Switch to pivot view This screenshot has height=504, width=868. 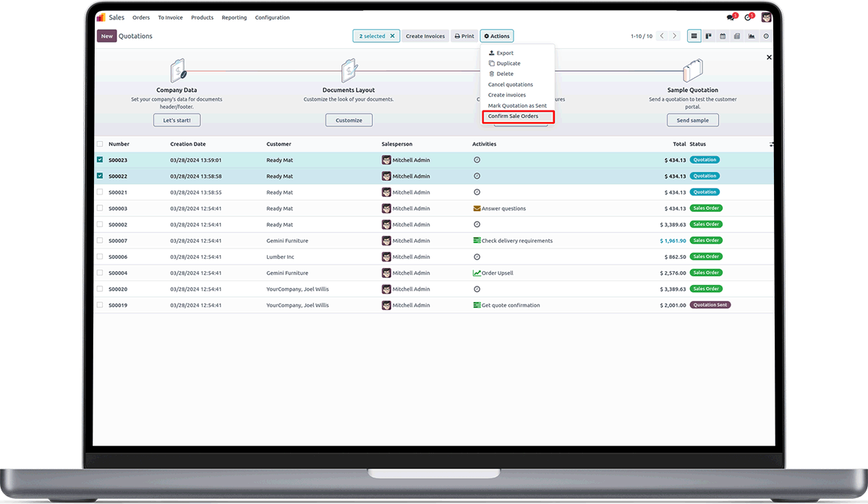[737, 36]
